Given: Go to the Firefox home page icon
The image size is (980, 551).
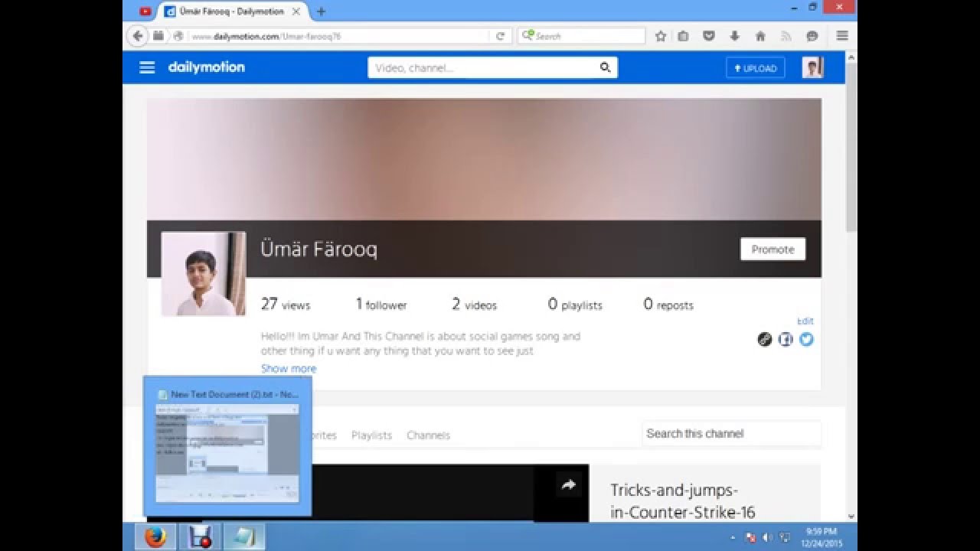Looking at the screenshot, I should (x=760, y=36).
